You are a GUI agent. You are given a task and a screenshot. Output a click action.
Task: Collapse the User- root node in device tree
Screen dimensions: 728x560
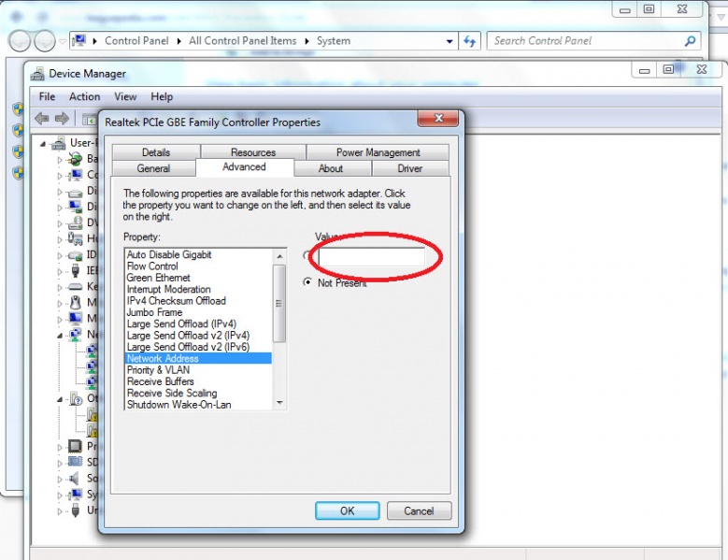pos(43,144)
